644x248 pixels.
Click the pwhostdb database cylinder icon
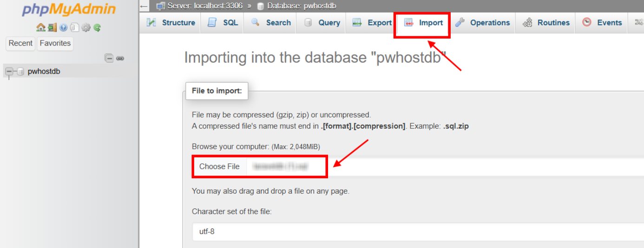click(x=20, y=72)
